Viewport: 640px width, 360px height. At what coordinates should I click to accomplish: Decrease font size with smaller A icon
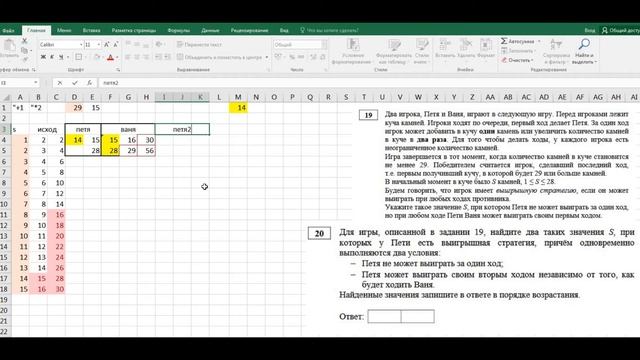(x=116, y=44)
